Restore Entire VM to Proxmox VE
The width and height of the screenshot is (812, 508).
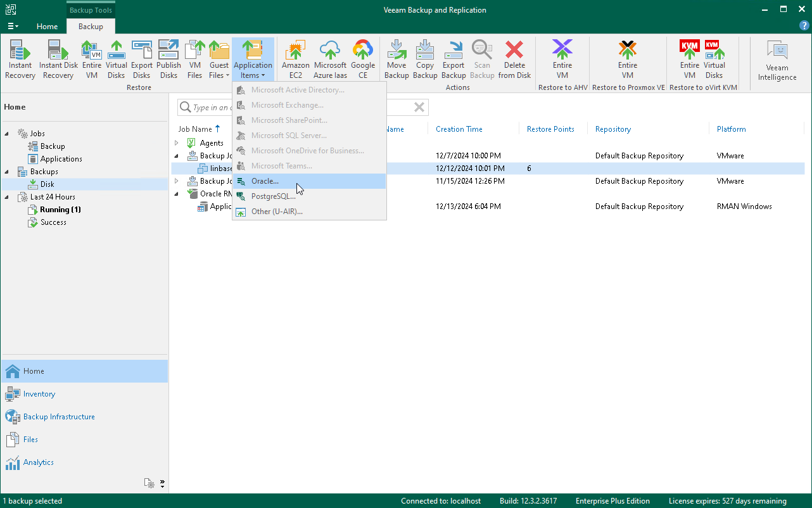(628, 60)
